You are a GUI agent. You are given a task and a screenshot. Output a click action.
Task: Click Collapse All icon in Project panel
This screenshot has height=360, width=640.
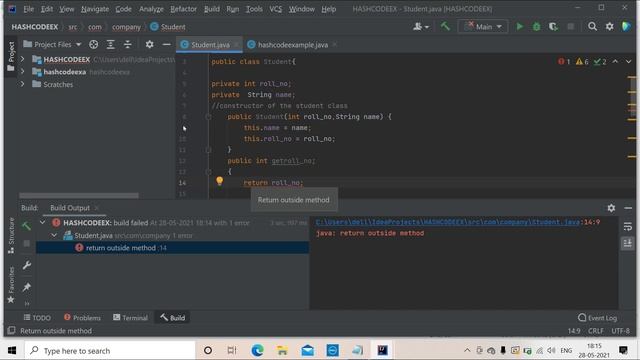[127, 44]
